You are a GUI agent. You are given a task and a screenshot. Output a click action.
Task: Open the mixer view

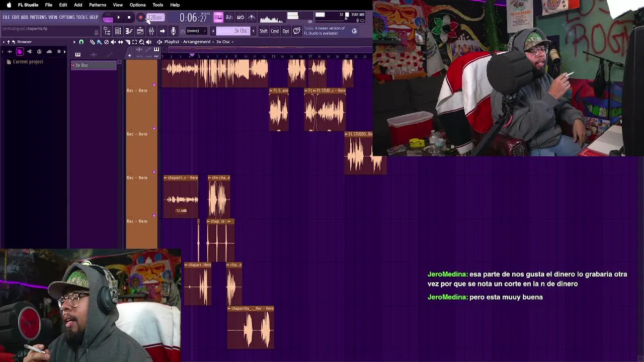click(151, 31)
